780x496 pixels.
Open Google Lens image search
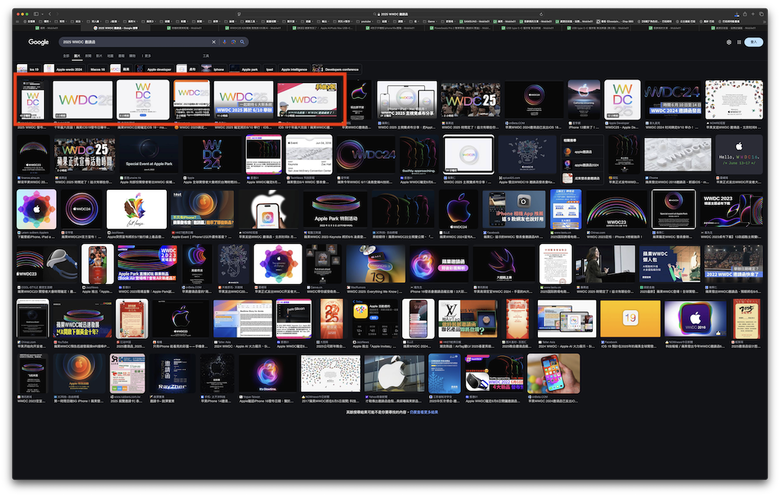[x=233, y=42]
